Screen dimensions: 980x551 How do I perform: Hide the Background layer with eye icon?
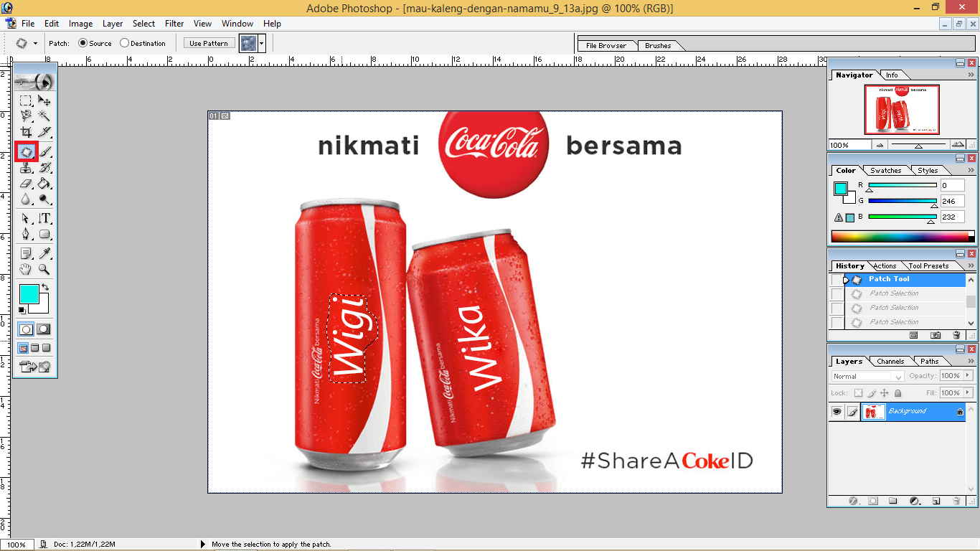click(x=837, y=412)
